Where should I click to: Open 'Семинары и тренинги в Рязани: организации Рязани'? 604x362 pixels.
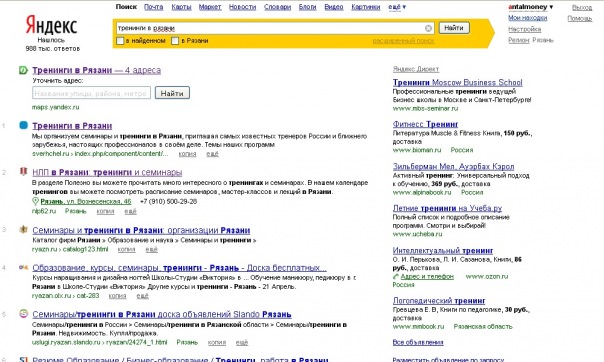[x=141, y=230]
